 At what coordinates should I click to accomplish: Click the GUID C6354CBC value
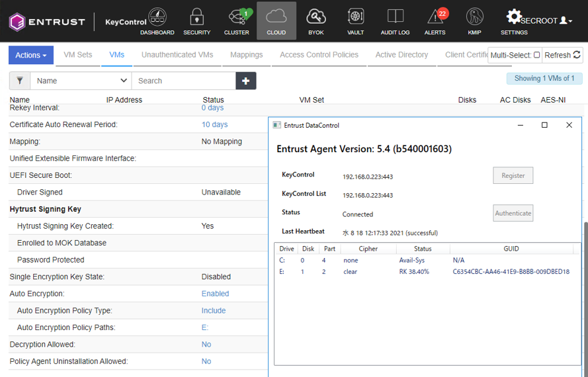511,272
